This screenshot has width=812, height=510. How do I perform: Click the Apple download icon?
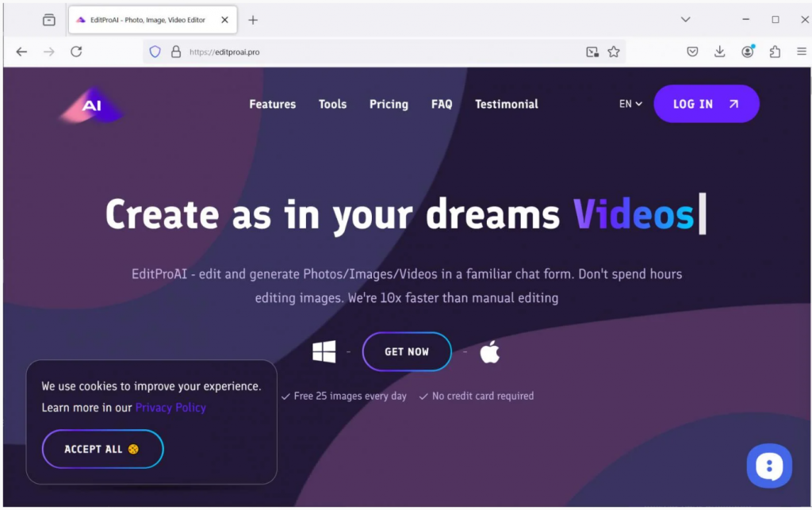click(x=489, y=352)
